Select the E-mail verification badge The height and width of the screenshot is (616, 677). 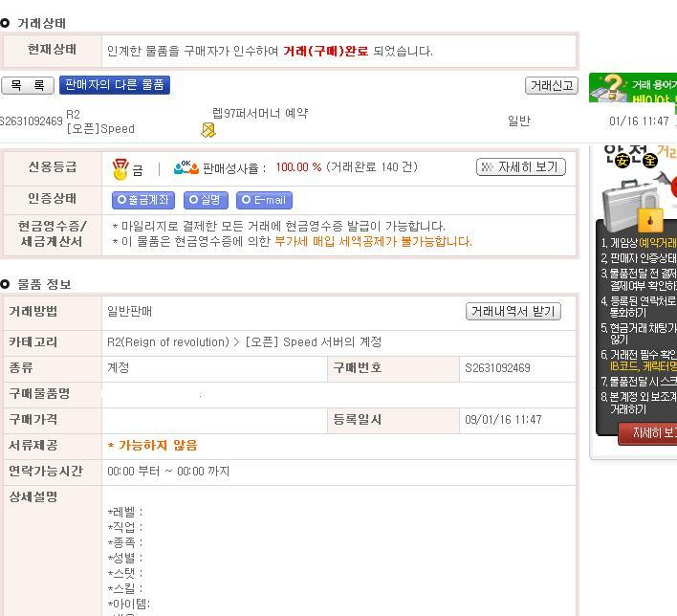tap(264, 200)
